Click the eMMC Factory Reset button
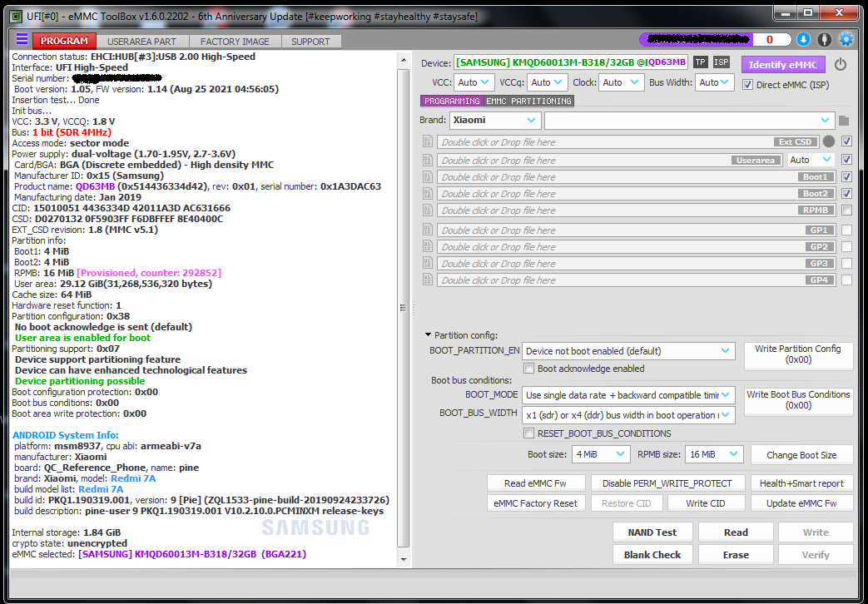 (535, 503)
